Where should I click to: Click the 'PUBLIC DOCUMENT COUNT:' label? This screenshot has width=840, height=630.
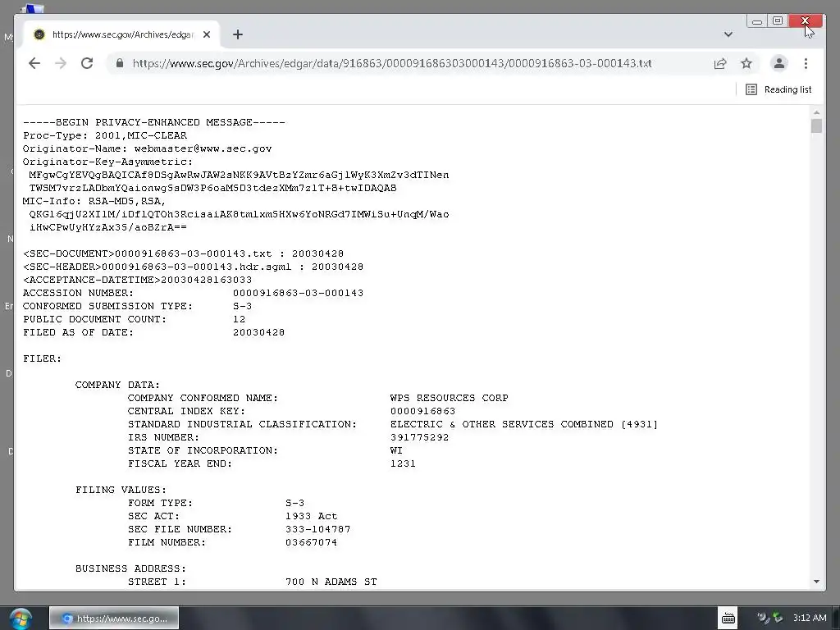pyautogui.click(x=95, y=319)
